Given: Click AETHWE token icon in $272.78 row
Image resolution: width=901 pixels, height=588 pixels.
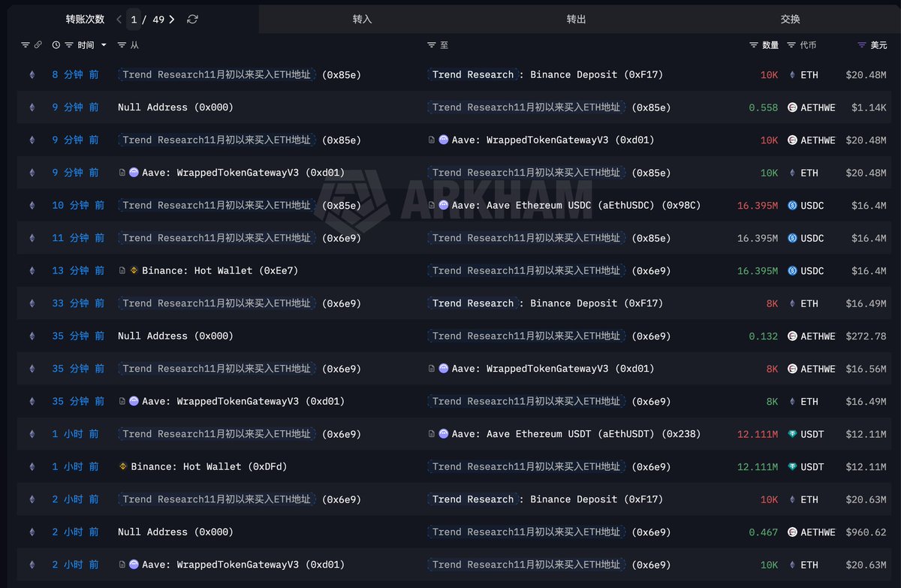Looking at the screenshot, I should tap(792, 336).
